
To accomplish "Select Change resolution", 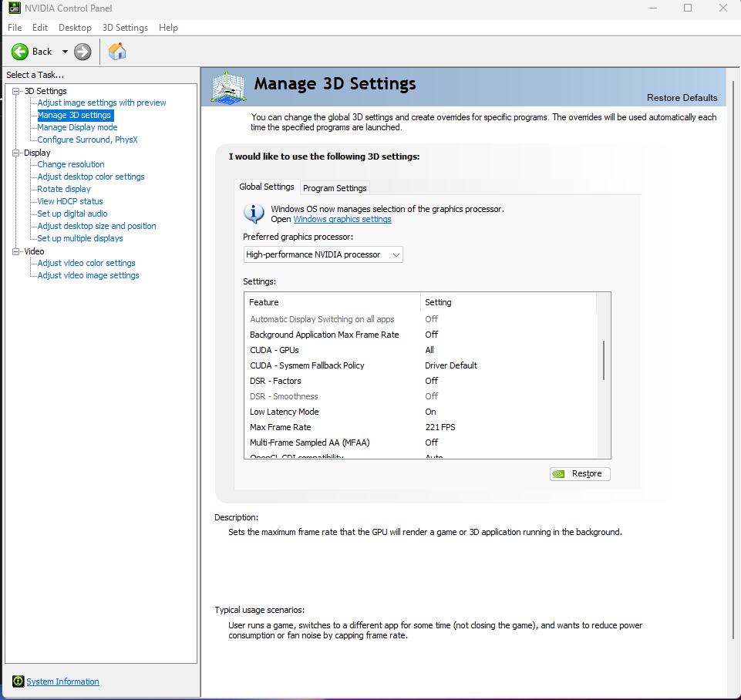I will point(71,164).
